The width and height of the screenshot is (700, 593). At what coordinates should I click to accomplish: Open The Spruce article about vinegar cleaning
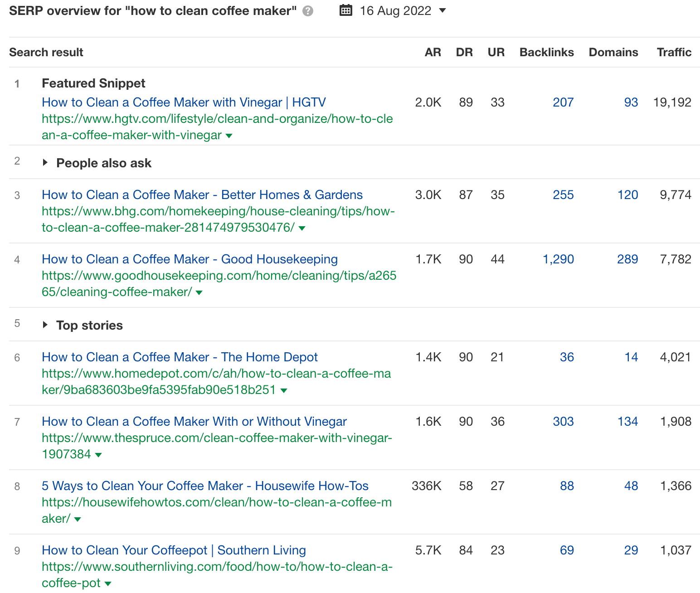pos(194,421)
